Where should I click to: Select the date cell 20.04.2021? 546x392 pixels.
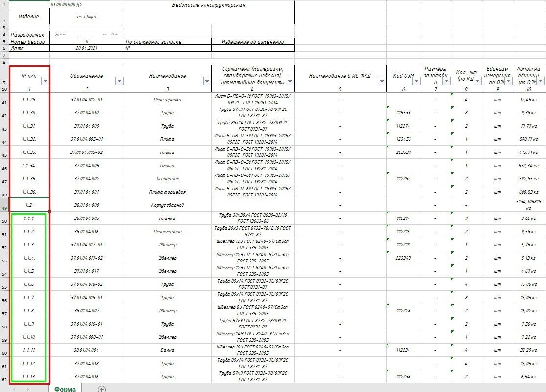[87, 48]
